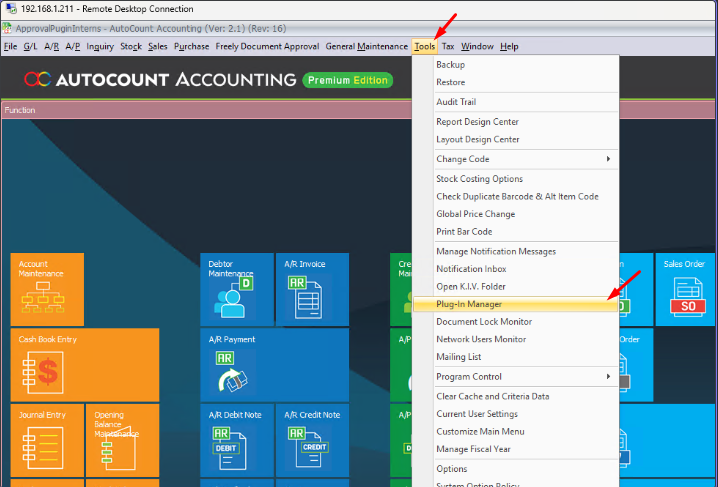Open the A/R Debit Note tile
The image size is (718, 487).
tap(237, 440)
